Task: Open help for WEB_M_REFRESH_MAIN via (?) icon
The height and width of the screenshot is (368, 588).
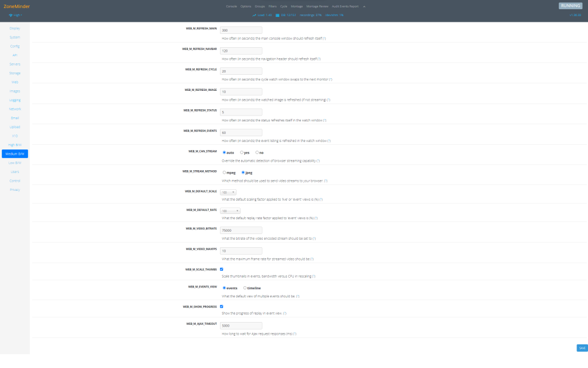Action: (x=324, y=39)
